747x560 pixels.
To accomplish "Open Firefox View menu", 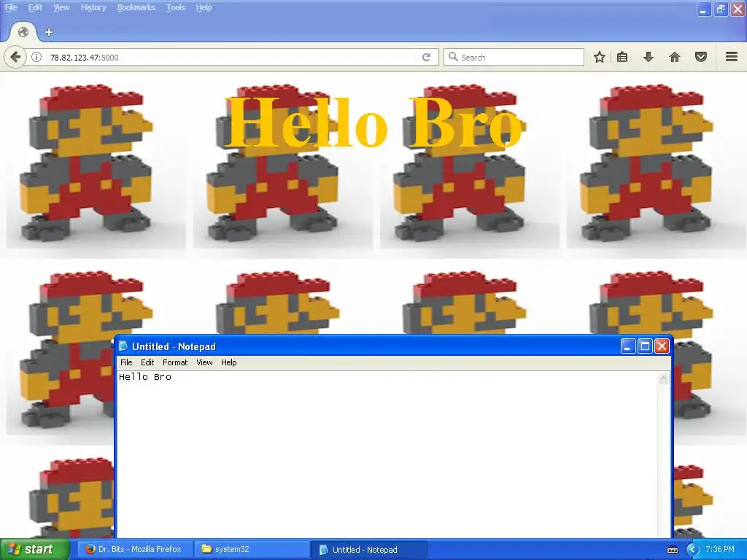I will [61, 7].
